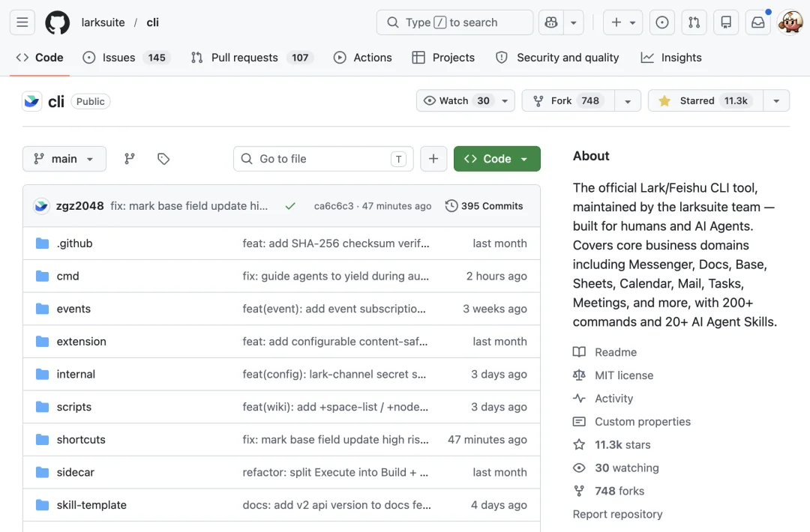The height and width of the screenshot is (532, 810).
Task: View tags via the tag icon
Action: pyautogui.click(x=163, y=159)
